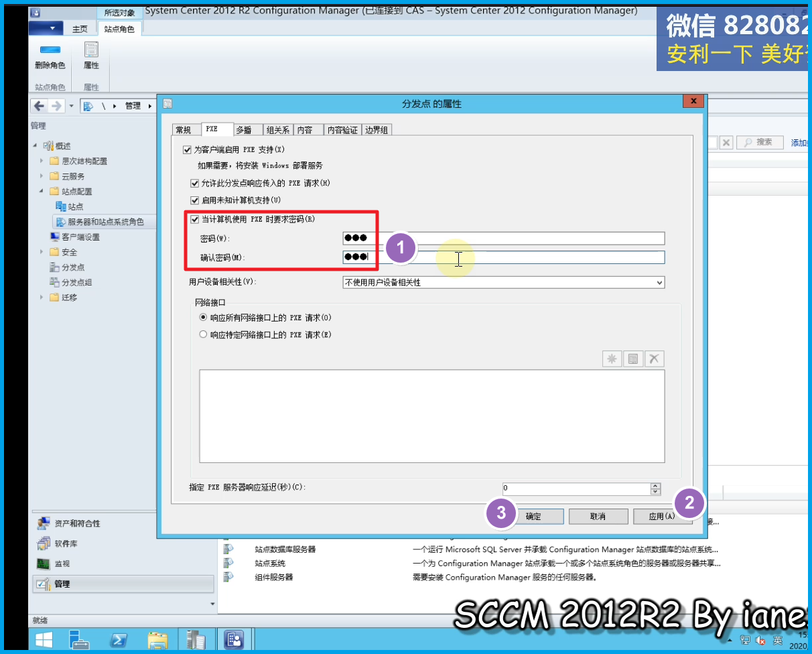Image resolution: width=812 pixels, height=654 pixels.
Task: Click the clear search X icon
Action: click(726, 142)
